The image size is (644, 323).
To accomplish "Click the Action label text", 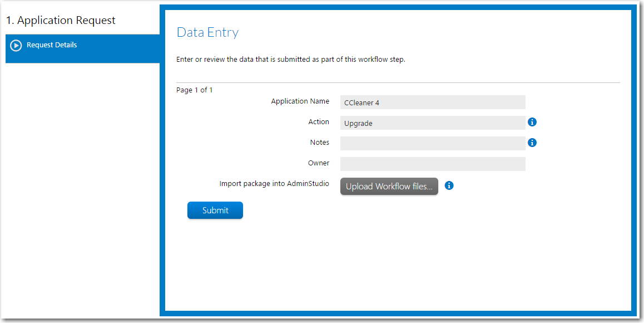I will pos(319,122).
